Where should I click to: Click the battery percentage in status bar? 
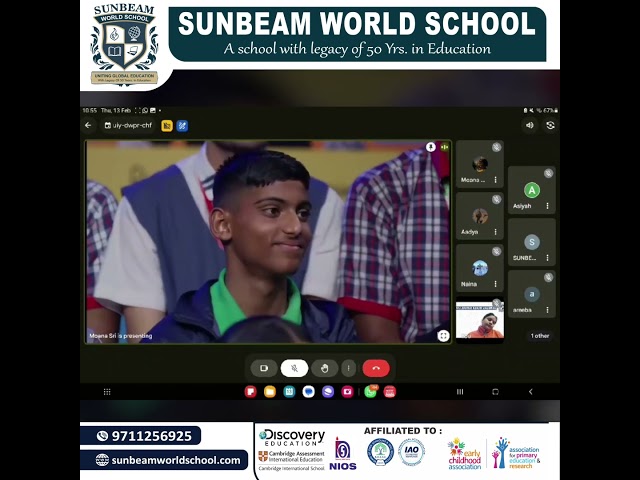coord(548,110)
